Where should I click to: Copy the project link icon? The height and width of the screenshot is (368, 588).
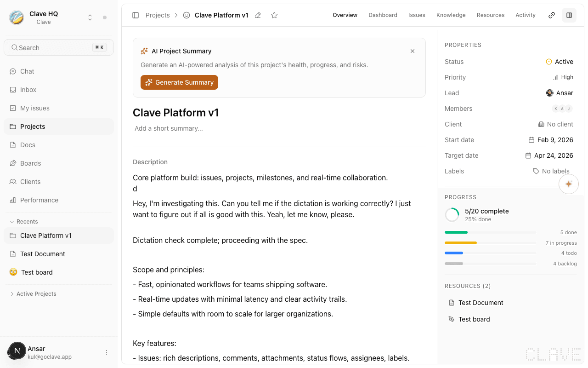click(x=551, y=15)
